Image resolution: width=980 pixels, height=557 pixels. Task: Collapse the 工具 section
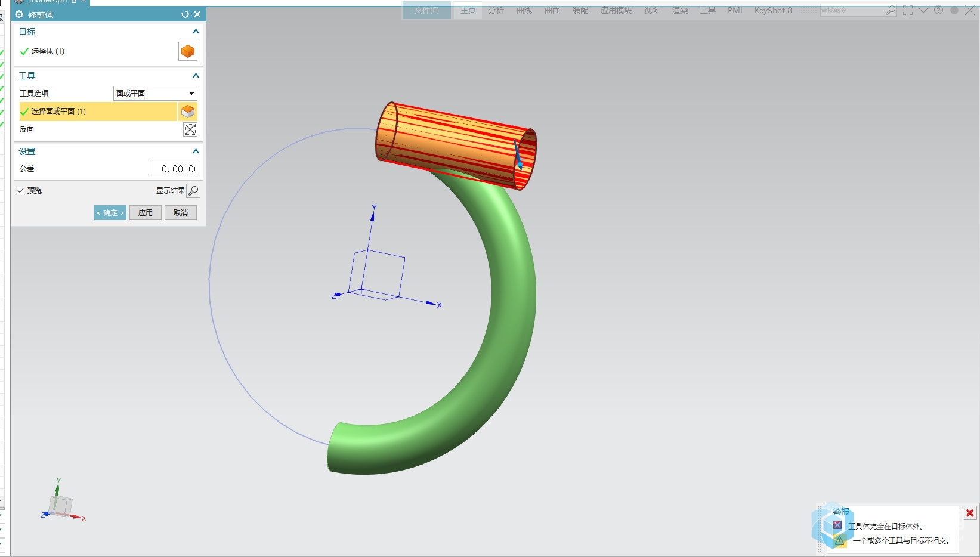tap(196, 76)
